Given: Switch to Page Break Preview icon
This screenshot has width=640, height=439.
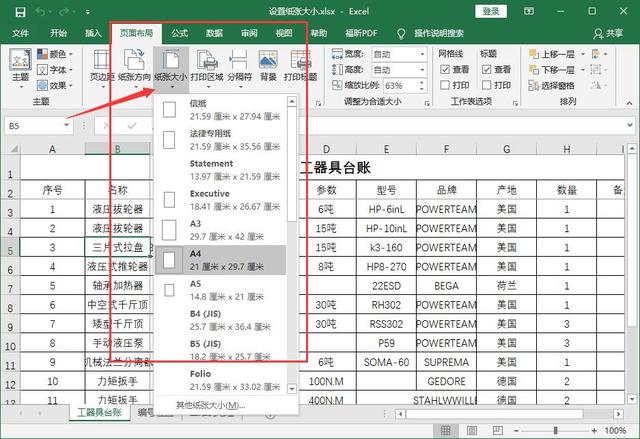Looking at the screenshot, I should coord(498,430).
